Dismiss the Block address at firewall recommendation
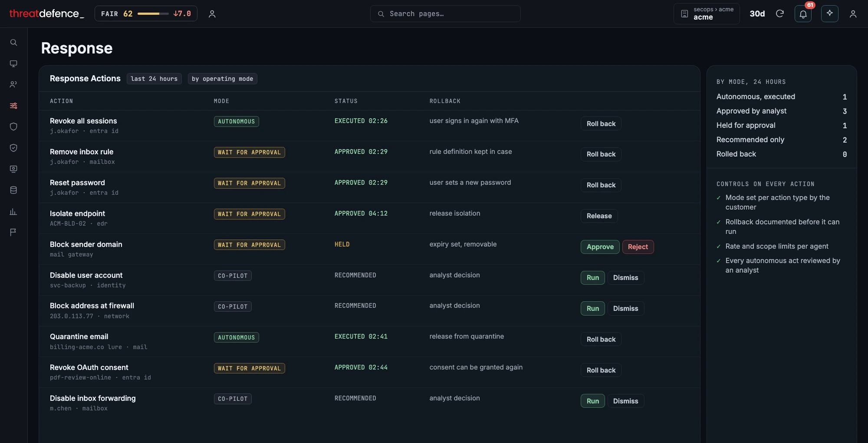Image resolution: width=868 pixels, height=443 pixels. (x=625, y=308)
